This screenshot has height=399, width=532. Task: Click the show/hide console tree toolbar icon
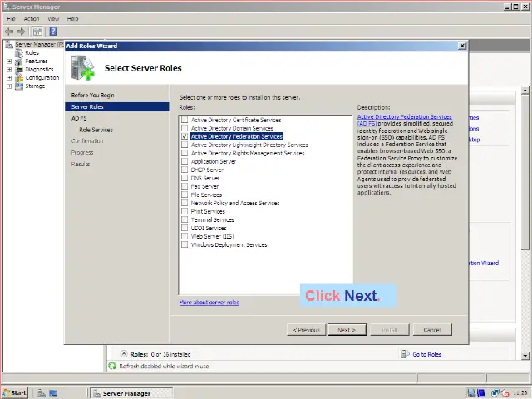(37, 32)
